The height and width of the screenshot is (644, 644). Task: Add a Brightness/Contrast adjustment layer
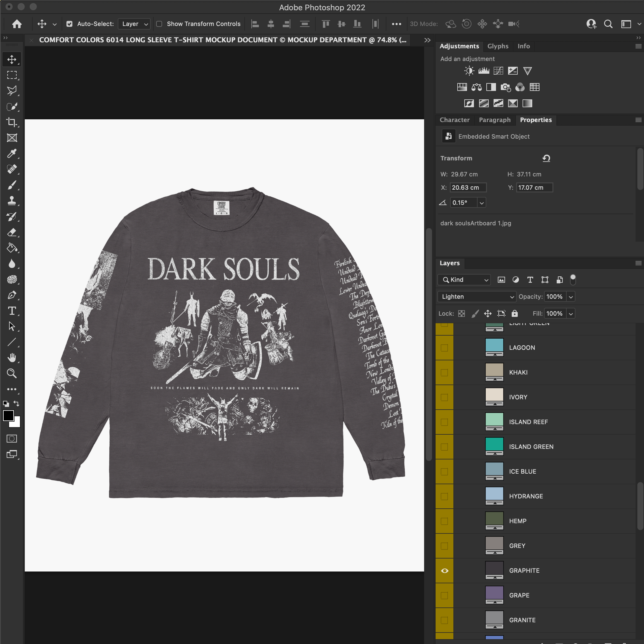(x=469, y=71)
